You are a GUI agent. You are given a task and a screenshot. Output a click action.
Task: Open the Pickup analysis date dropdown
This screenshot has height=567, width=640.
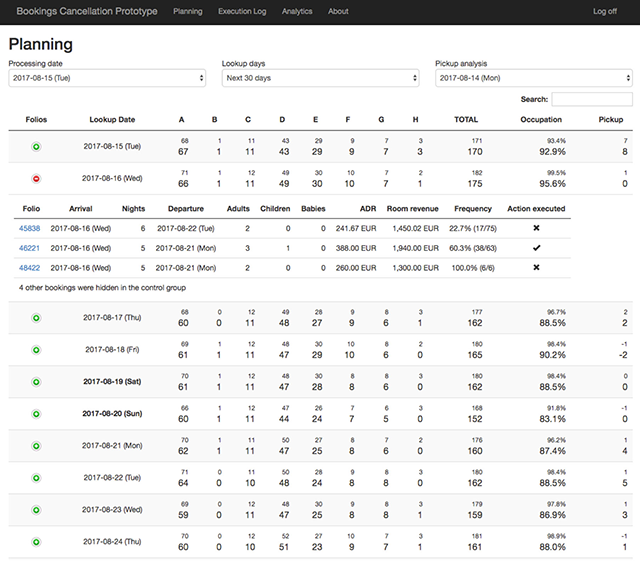(533, 78)
